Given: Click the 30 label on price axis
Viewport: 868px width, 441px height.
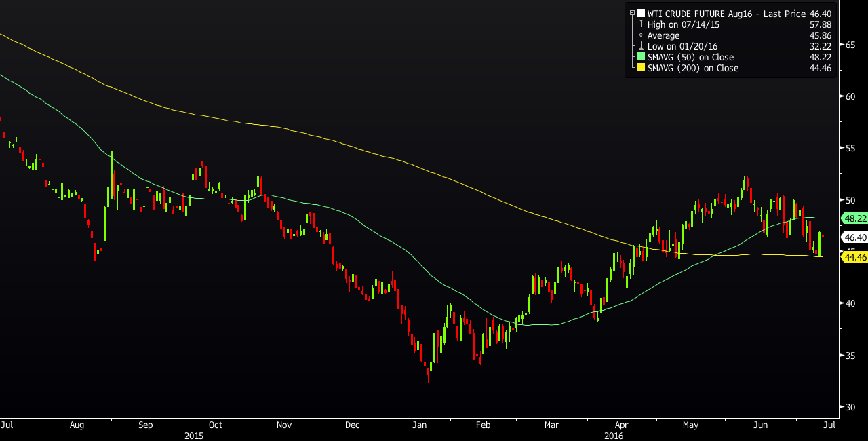Looking at the screenshot, I should coord(850,407).
